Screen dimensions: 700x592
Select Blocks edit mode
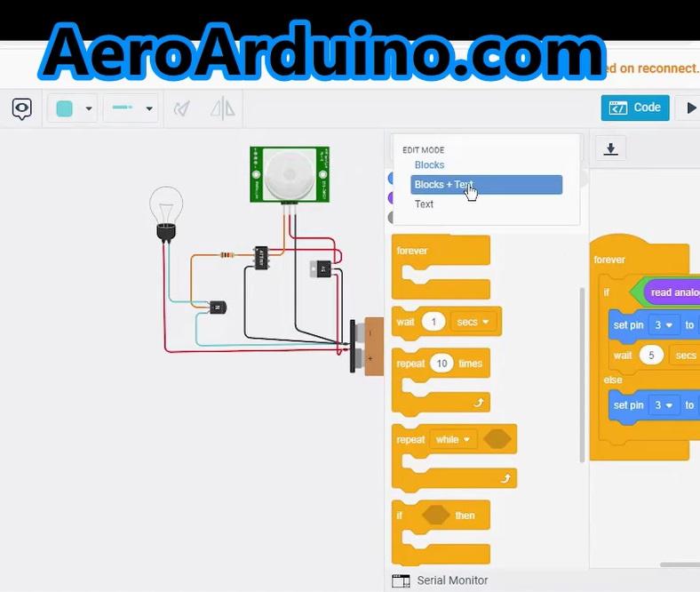coord(429,164)
